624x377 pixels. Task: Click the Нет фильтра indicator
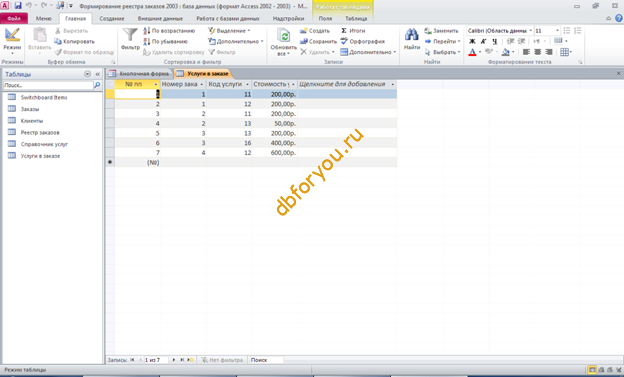[x=222, y=360]
